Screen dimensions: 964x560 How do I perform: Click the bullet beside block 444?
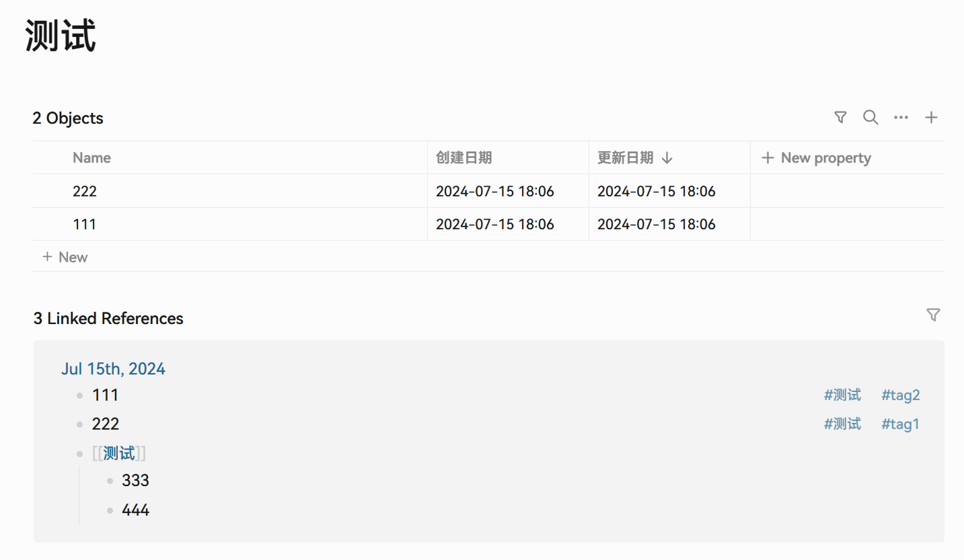click(110, 510)
